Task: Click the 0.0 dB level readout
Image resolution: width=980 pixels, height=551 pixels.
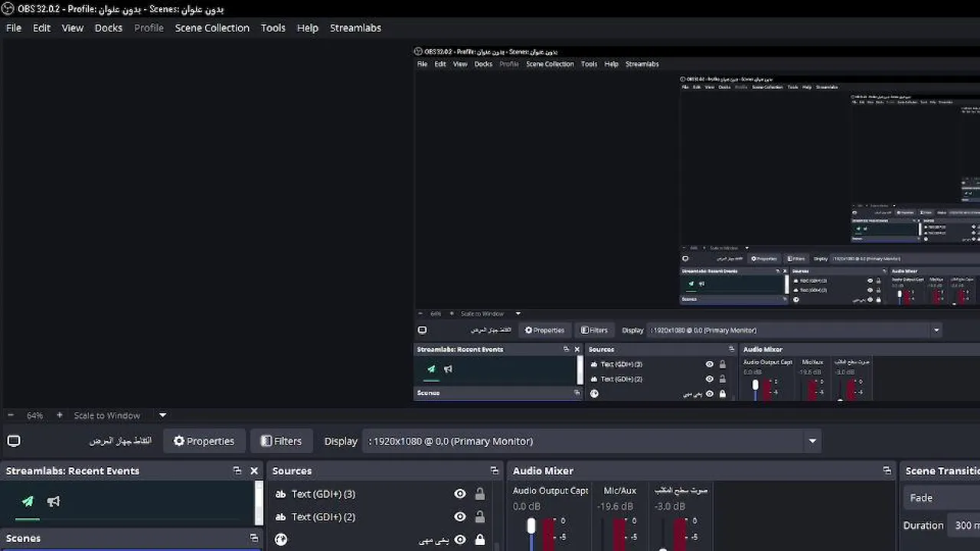Action: (527, 506)
